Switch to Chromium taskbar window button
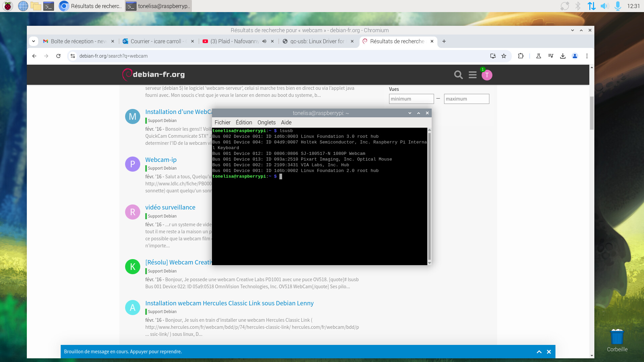Screen dimensions: 644x362 click(x=90, y=6)
